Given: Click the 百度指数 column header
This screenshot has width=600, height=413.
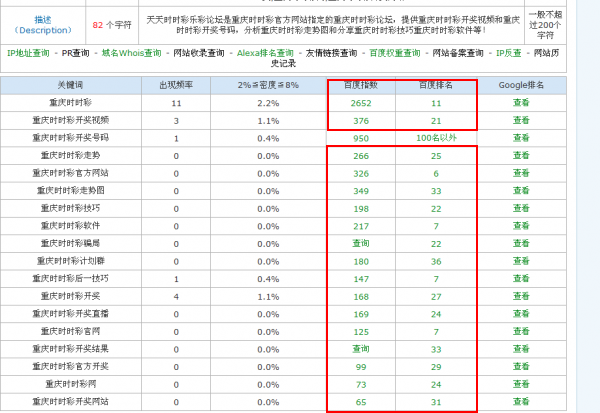Looking at the screenshot, I should pyautogui.click(x=361, y=86).
